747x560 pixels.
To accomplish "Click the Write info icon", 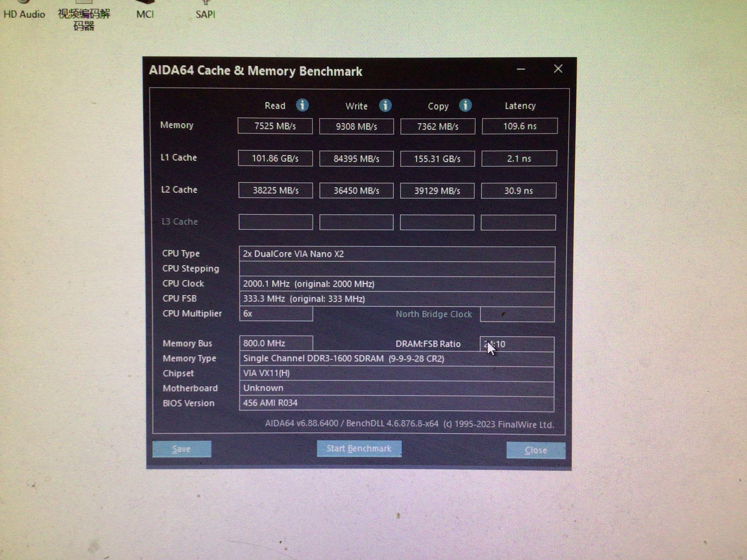I will pos(385,105).
